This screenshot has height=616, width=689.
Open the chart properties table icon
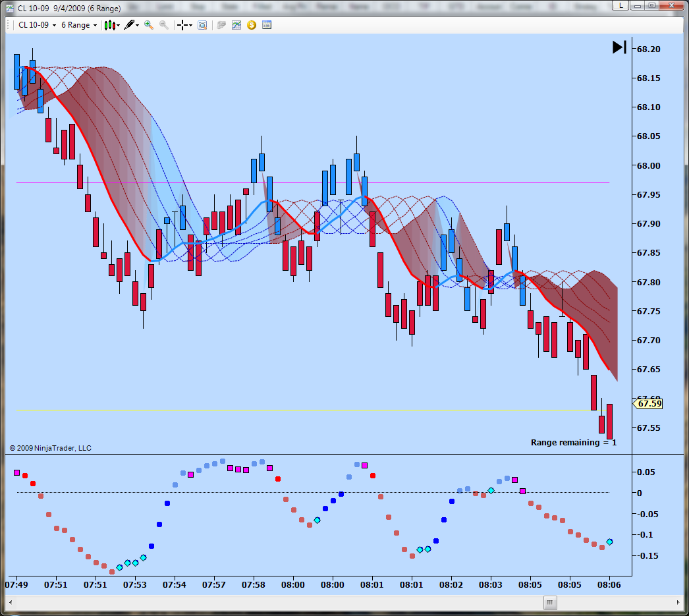click(267, 25)
